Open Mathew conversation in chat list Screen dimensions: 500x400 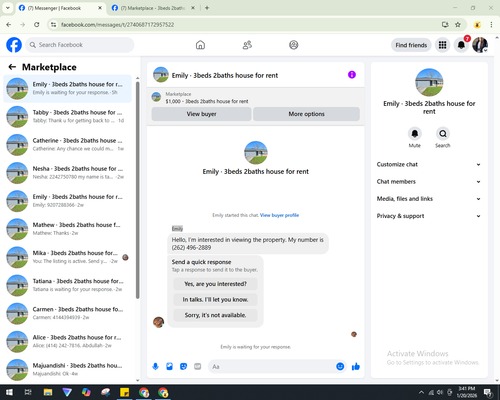[67, 229]
